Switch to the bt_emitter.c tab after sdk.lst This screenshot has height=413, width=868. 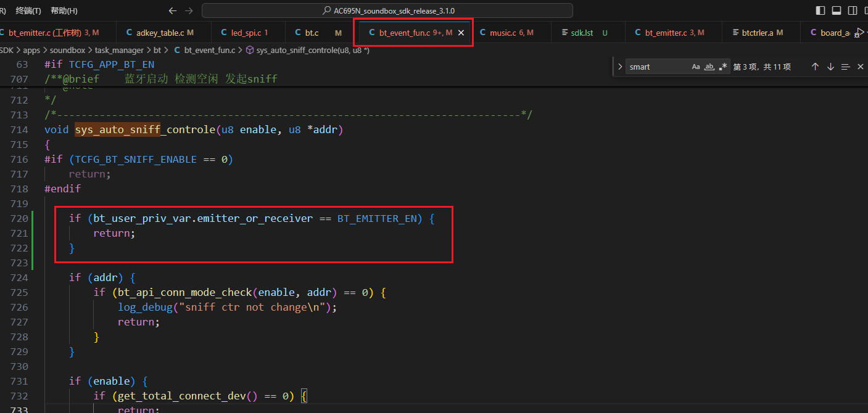coord(673,33)
